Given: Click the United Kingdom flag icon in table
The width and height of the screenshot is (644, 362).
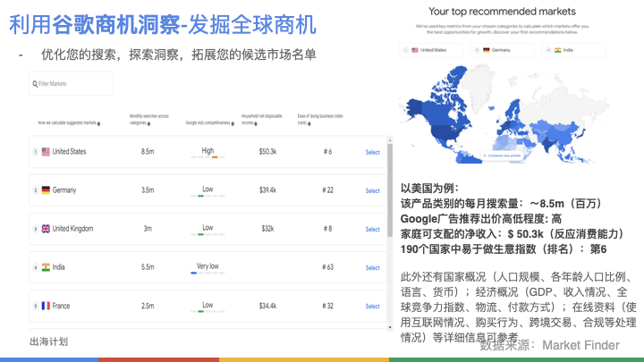Looking at the screenshot, I should 46,229.
